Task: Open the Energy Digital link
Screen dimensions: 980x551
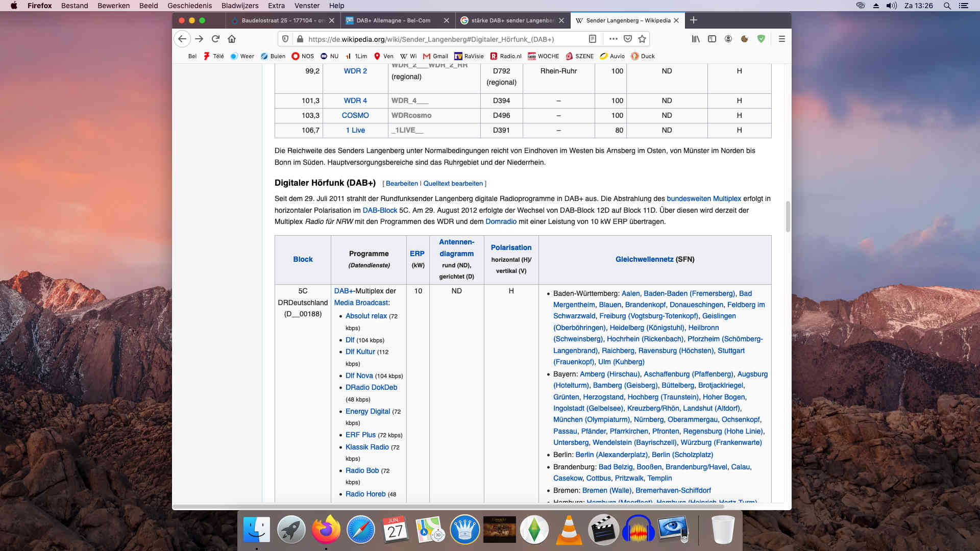Action: tap(367, 411)
